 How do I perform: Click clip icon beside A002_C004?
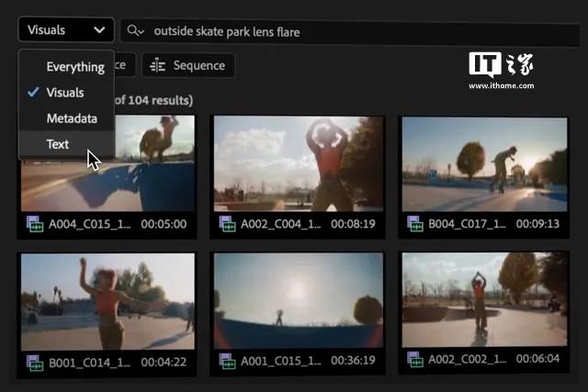(x=227, y=224)
